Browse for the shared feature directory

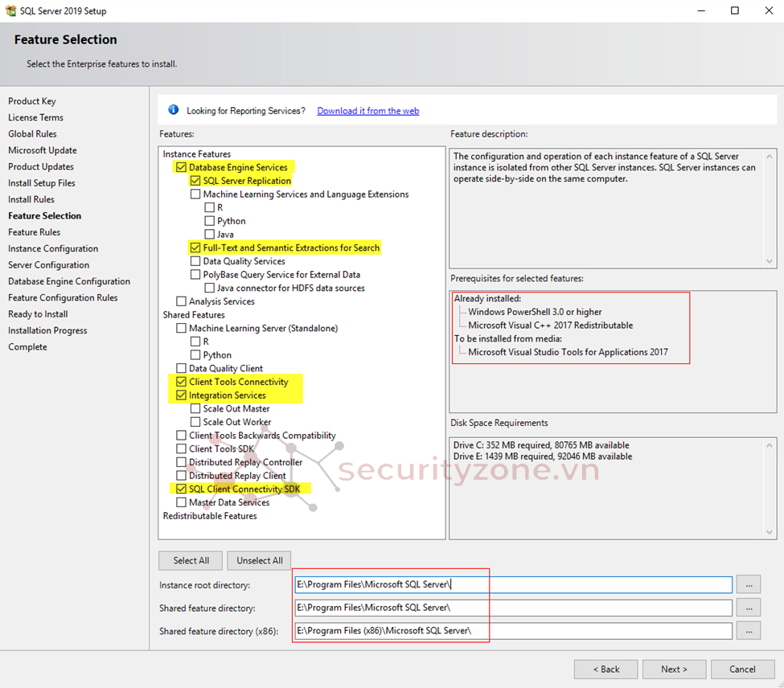[x=748, y=608]
